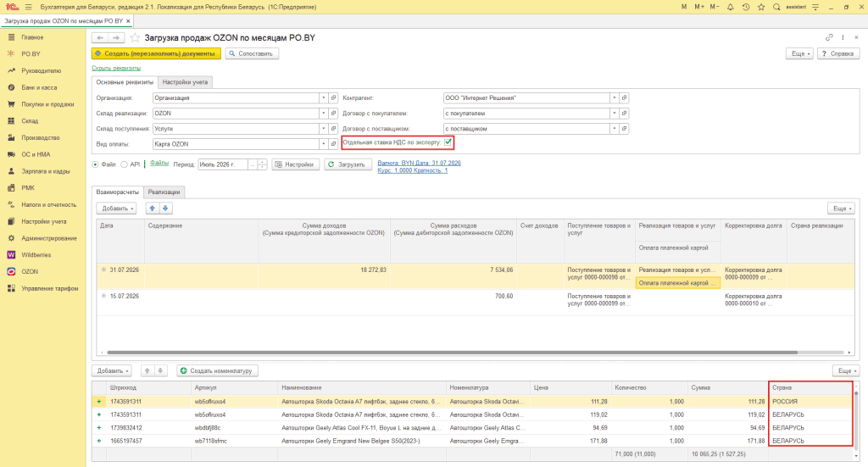Move row down in lower items table

click(x=160, y=370)
